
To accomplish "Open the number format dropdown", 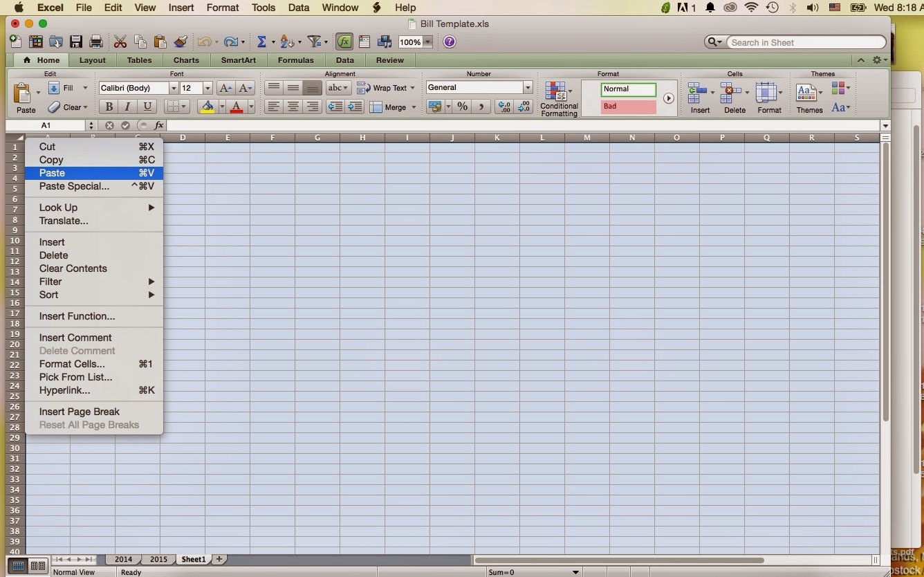I will tap(528, 87).
